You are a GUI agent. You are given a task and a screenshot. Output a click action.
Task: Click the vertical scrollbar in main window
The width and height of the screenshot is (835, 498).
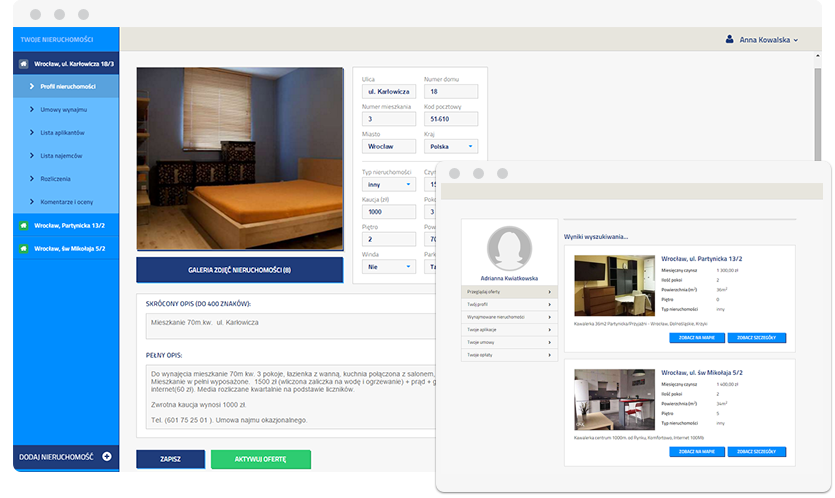[x=817, y=113]
